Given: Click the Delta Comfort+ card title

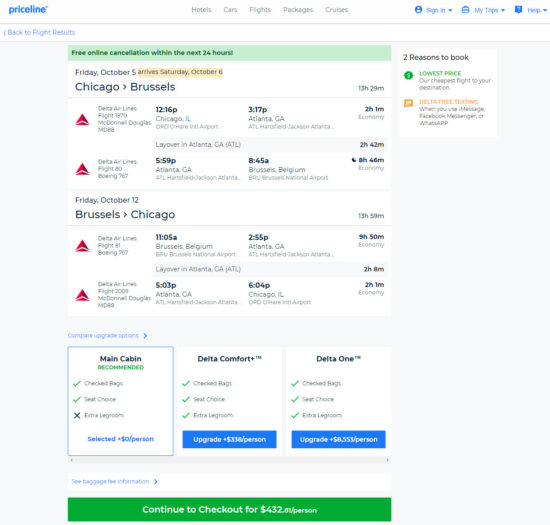Looking at the screenshot, I should 229,359.
